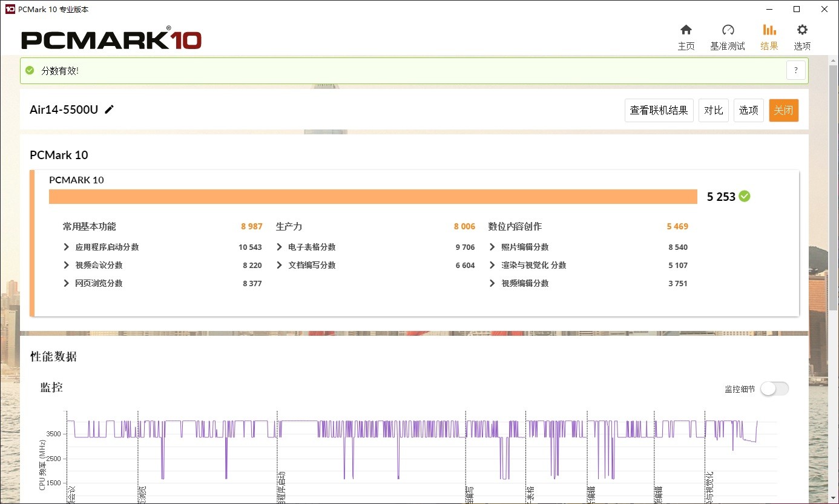Viewport: 839px width, 504px height.
Task: Toggle the 监控细节 switch
Action: coord(775,389)
